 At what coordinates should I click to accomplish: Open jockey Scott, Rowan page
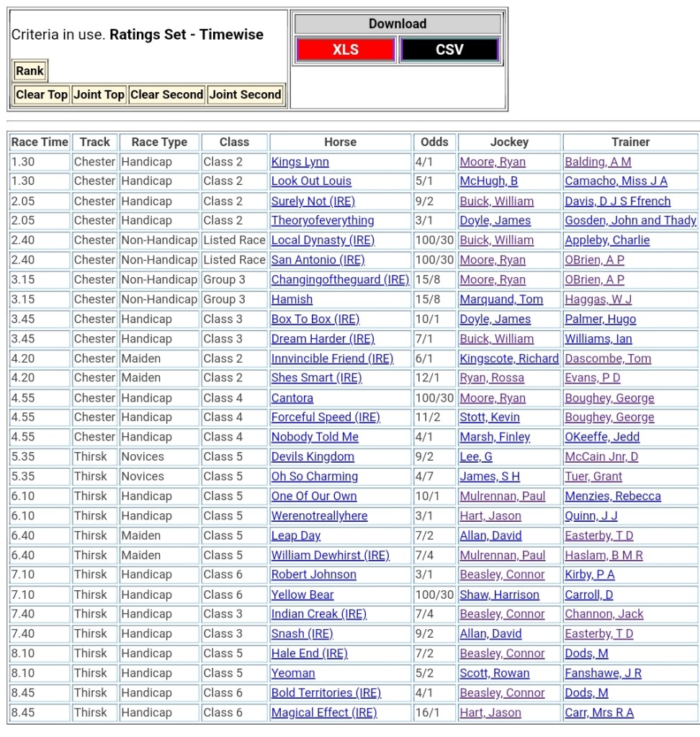click(494, 673)
